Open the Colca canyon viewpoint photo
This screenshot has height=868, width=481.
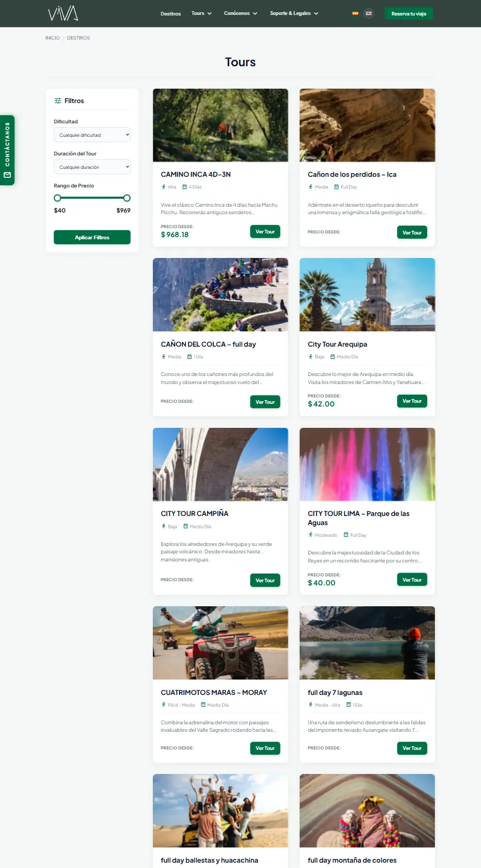(220, 295)
